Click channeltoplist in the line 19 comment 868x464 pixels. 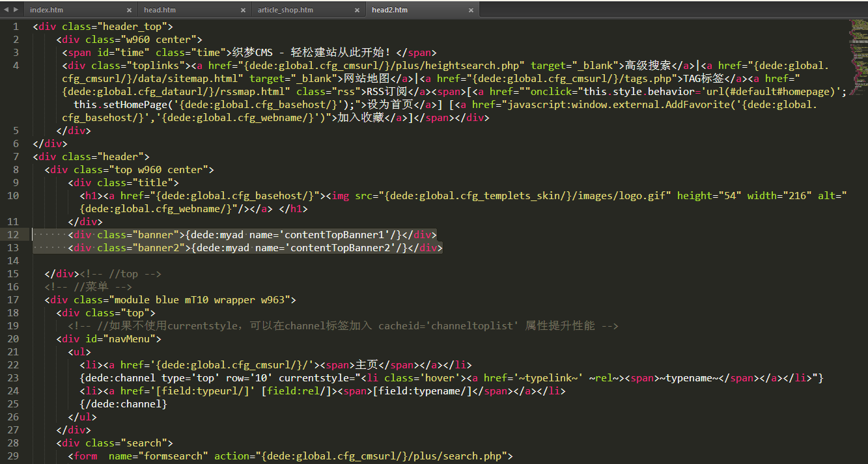click(472, 326)
